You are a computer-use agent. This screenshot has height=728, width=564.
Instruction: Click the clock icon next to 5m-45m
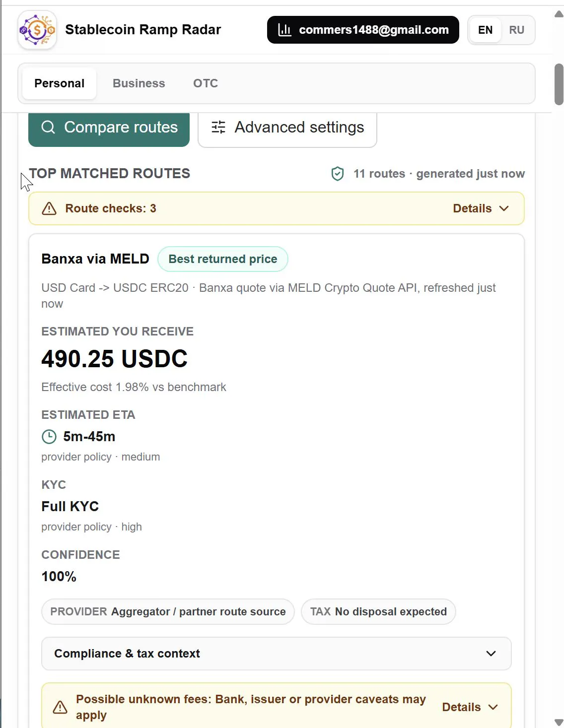(49, 437)
